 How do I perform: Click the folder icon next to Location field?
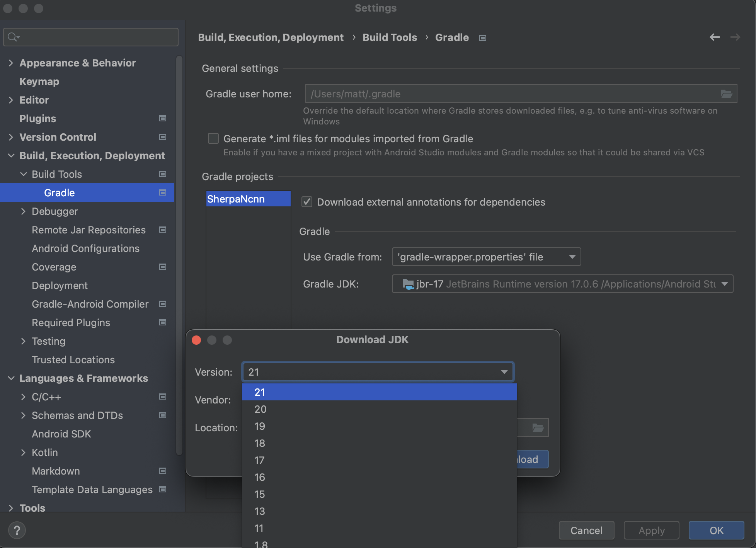(538, 428)
